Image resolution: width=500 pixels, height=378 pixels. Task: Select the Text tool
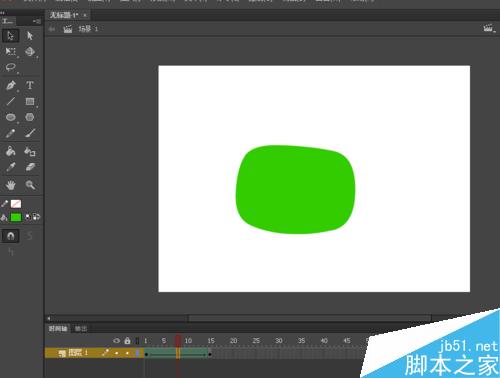[x=30, y=85]
